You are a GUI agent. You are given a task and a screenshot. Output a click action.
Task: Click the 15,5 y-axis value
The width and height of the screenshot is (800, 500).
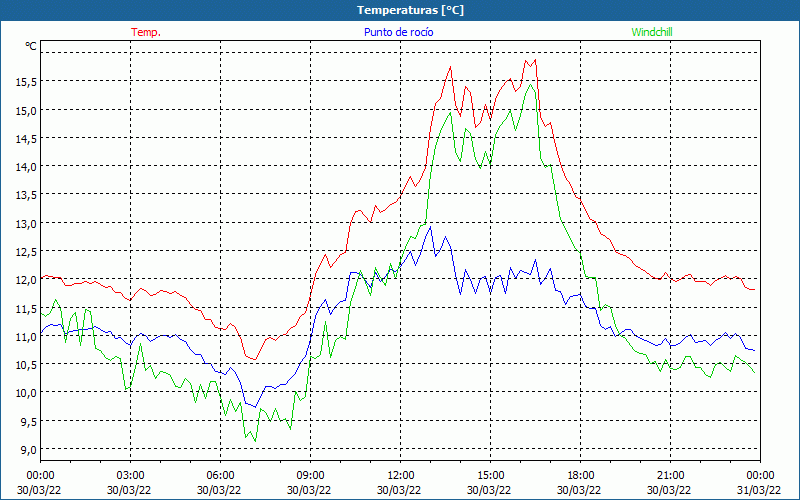[x=25, y=81]
